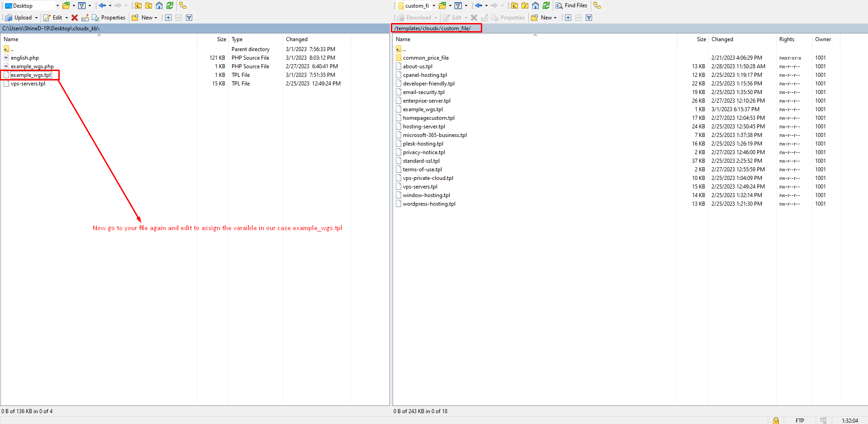
Task: Select english.php in the local panel
Action: click(25, 58)
